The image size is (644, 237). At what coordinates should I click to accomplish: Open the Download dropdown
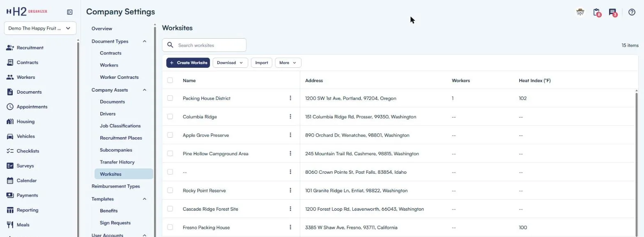(230, 63)
